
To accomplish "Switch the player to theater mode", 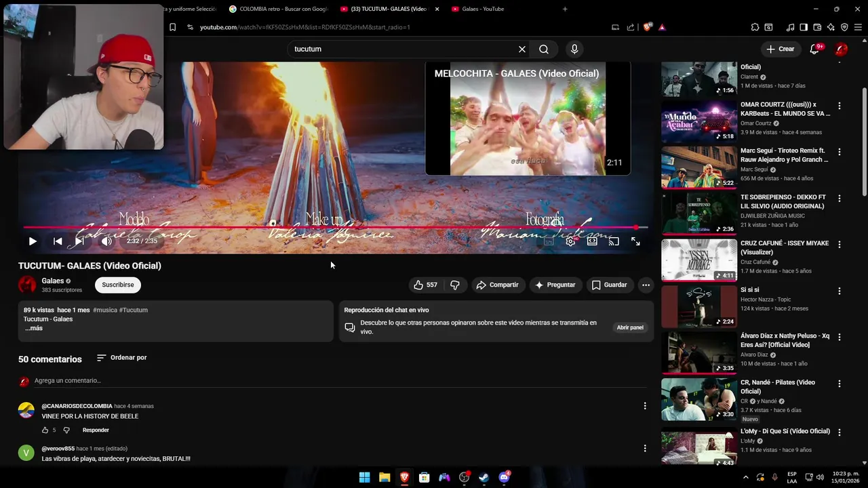I will pyautogui.click(x=592, y=241).
